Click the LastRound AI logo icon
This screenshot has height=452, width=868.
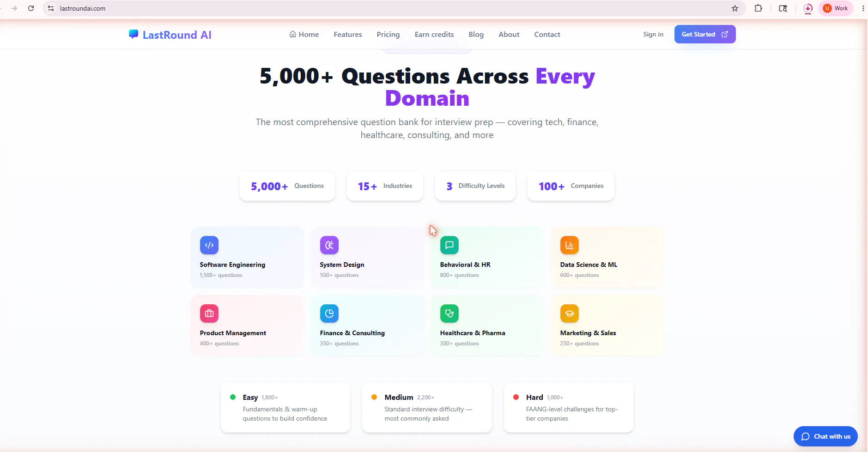pos(134,34)
